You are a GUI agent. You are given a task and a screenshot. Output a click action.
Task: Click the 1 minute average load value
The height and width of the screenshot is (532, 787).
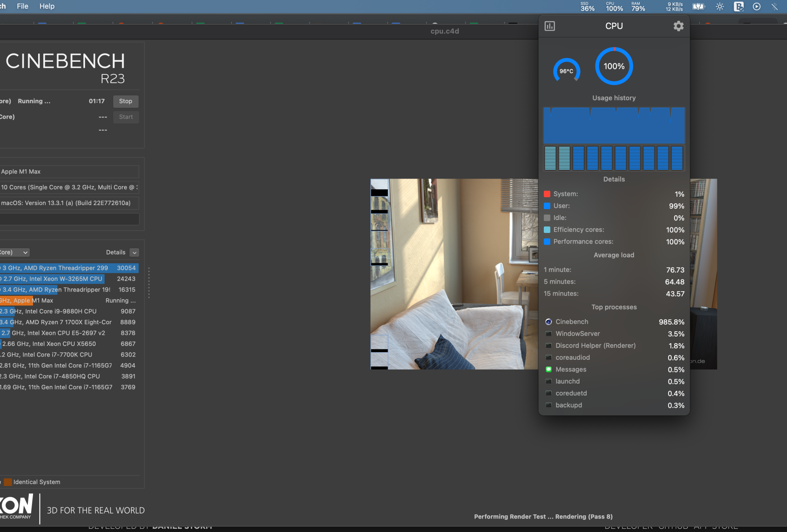coord(675,270)
